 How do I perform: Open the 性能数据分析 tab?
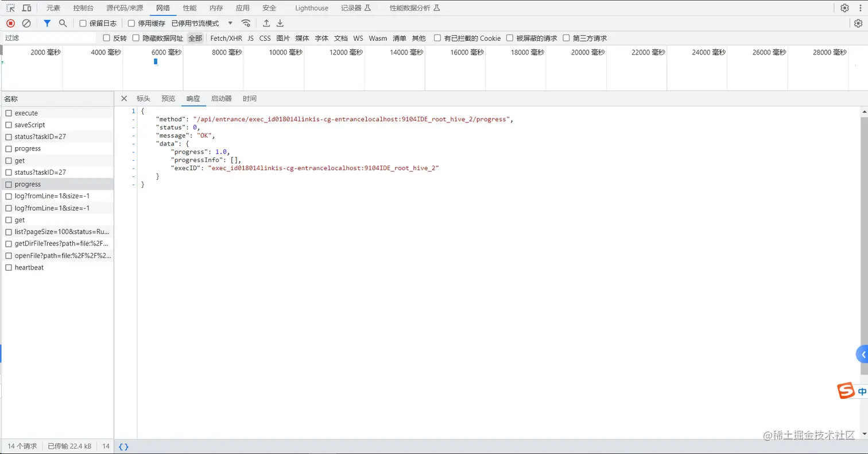tap(414, 8)
